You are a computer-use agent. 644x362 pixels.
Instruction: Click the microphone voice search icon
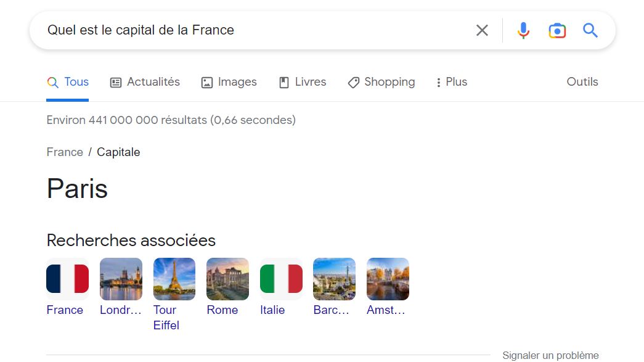coord(523,30)
